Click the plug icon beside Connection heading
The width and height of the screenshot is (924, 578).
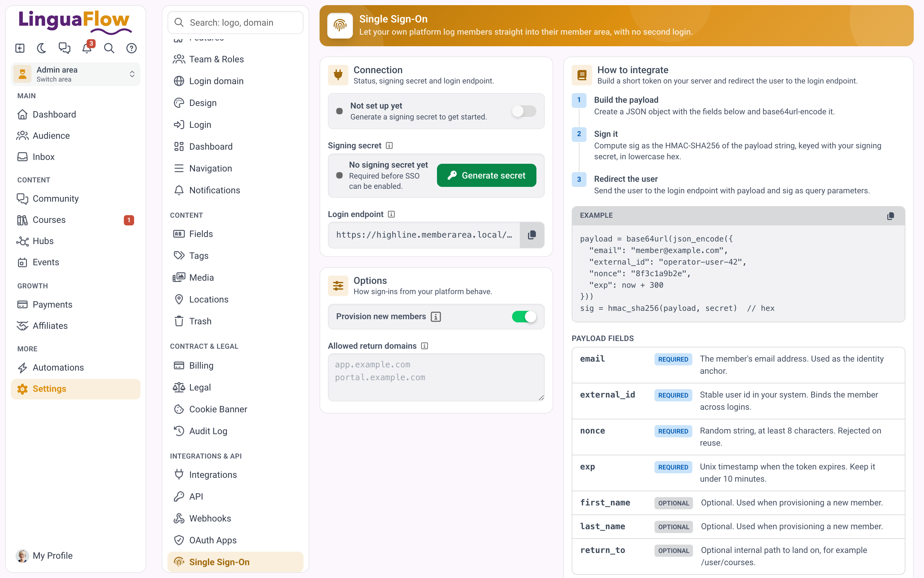(x=338, y=75)
